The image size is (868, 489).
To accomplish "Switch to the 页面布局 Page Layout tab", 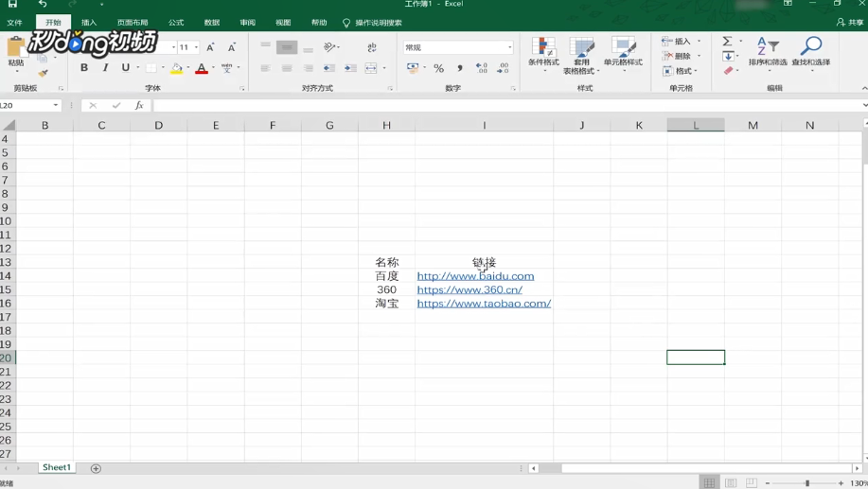I will tap(133, 23).
